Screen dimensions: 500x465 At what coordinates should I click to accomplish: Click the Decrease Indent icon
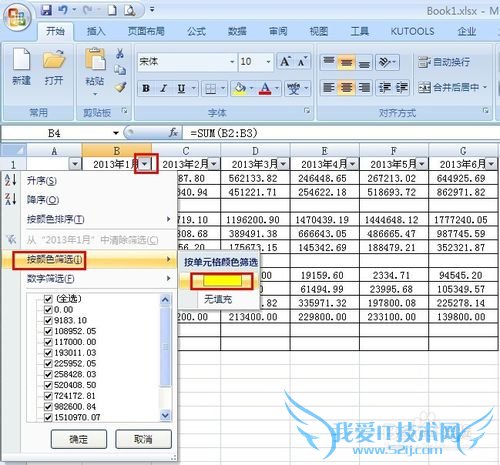point(385,88)
